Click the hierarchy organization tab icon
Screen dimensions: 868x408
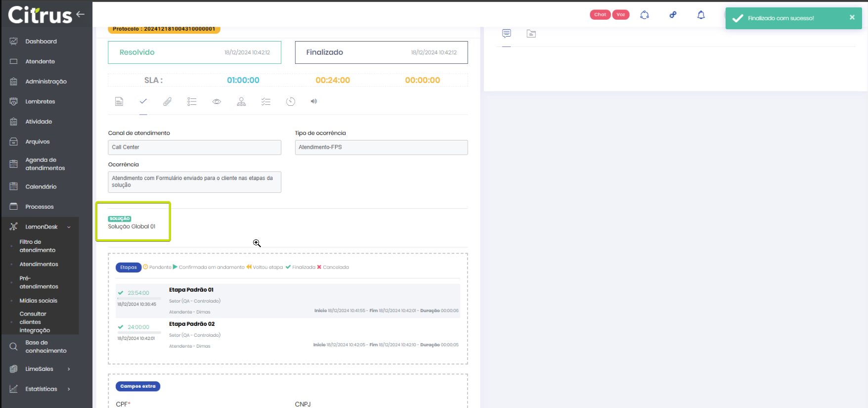click(241, 101)
